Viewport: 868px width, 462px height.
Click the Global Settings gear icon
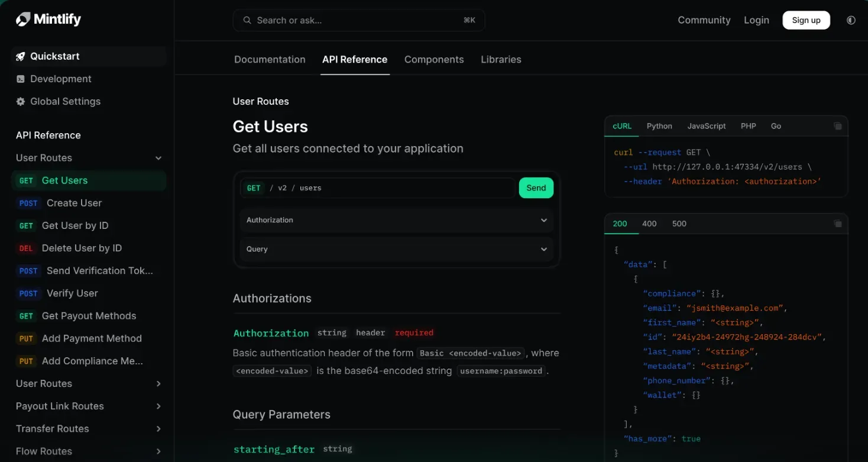21,101
